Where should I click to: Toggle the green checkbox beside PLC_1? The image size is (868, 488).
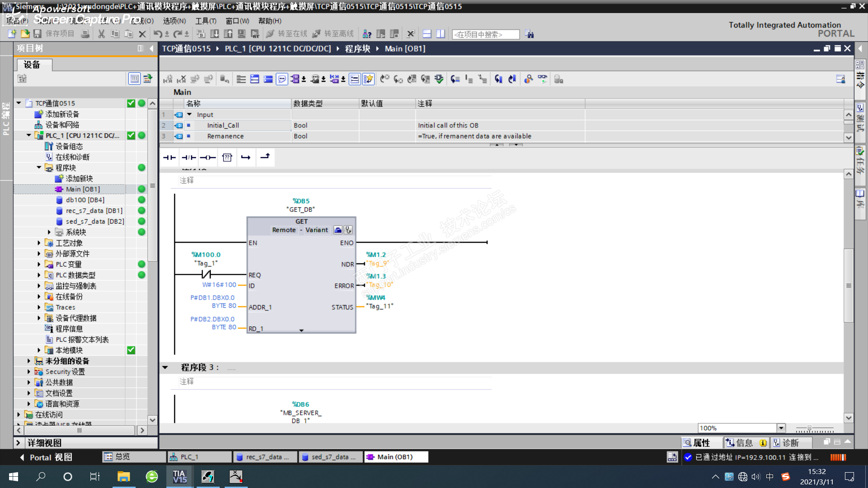(131, 136)
